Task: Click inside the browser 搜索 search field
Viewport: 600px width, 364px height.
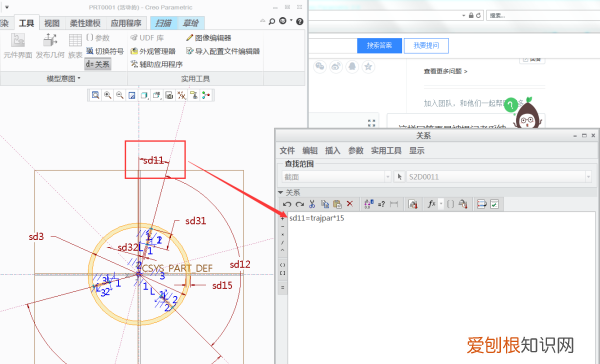Action: [543, 15]
